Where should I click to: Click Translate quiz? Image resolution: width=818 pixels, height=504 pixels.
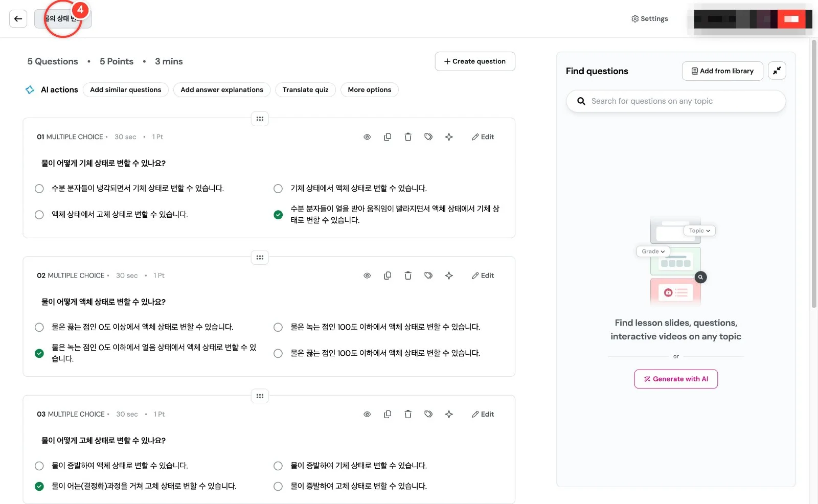(305, 89)
